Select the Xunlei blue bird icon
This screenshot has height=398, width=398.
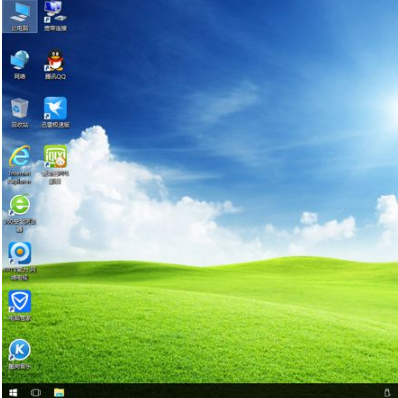[55, 113]
